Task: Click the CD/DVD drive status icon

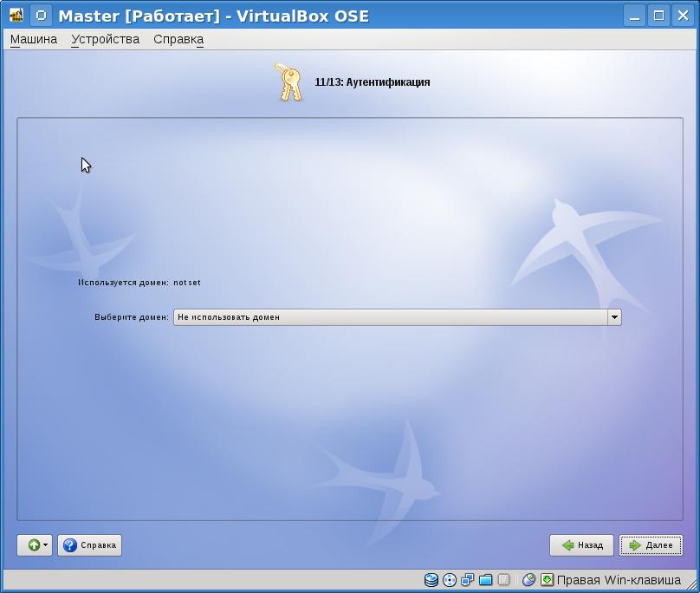Action: click(x=450, y=580)
